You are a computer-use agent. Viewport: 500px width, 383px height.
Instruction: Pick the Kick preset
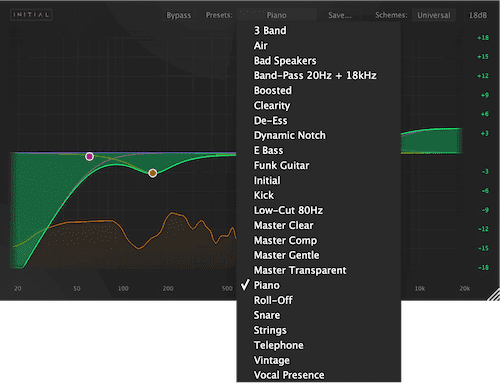click(318, 195)
